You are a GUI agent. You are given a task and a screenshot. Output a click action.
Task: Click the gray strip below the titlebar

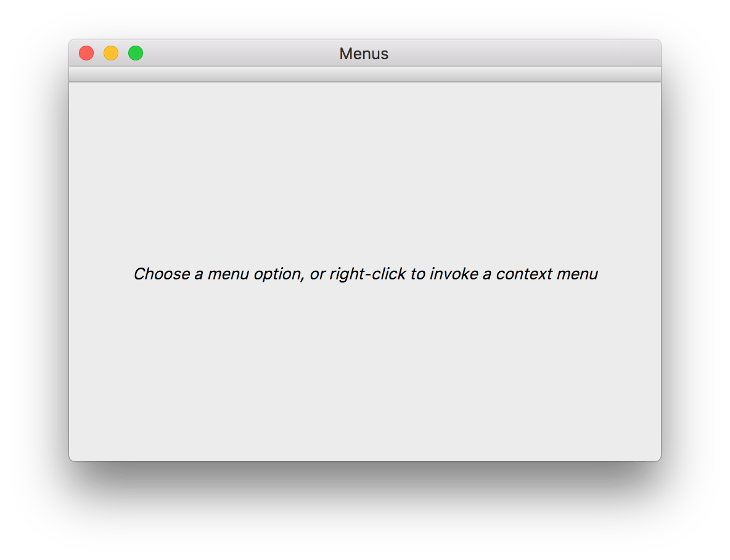click(365, 75)
